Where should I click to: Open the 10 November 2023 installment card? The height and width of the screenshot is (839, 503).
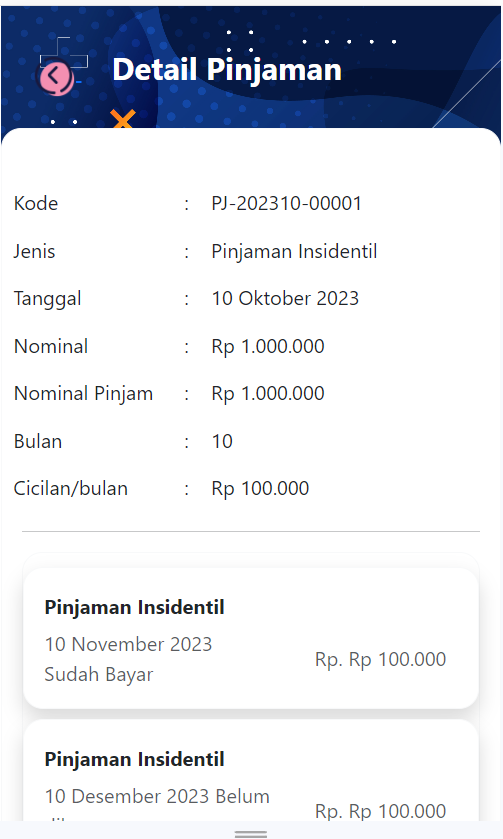pyautogui.click(x=251, y=638)
